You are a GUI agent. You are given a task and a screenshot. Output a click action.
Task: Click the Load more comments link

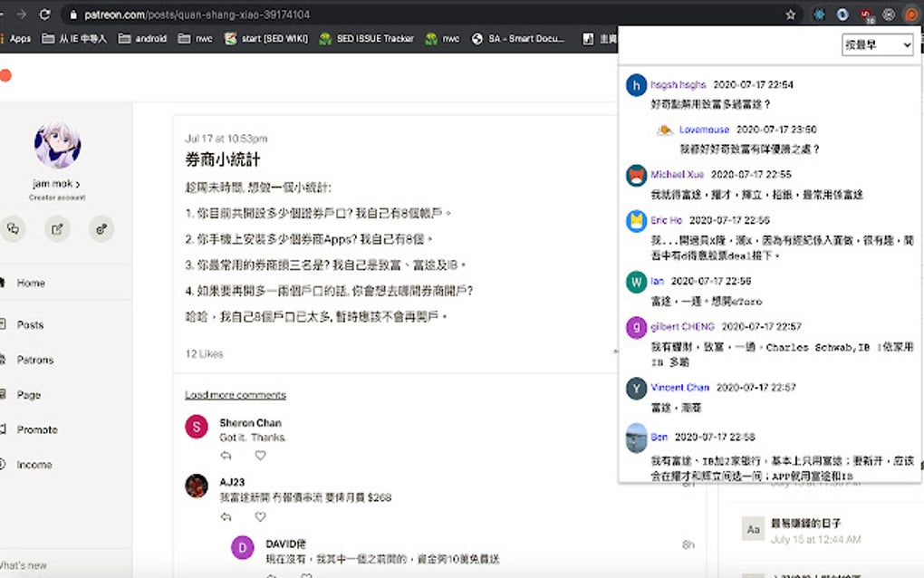coord(234,395)
